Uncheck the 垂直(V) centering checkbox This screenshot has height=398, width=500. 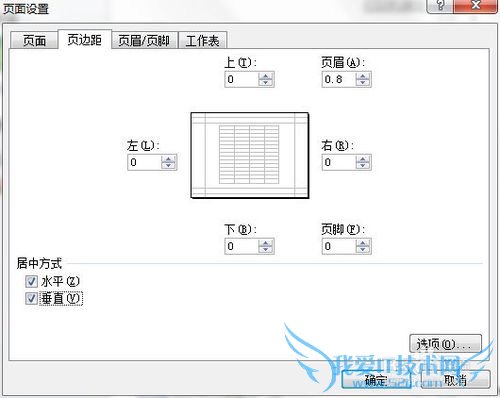point(31,298)
